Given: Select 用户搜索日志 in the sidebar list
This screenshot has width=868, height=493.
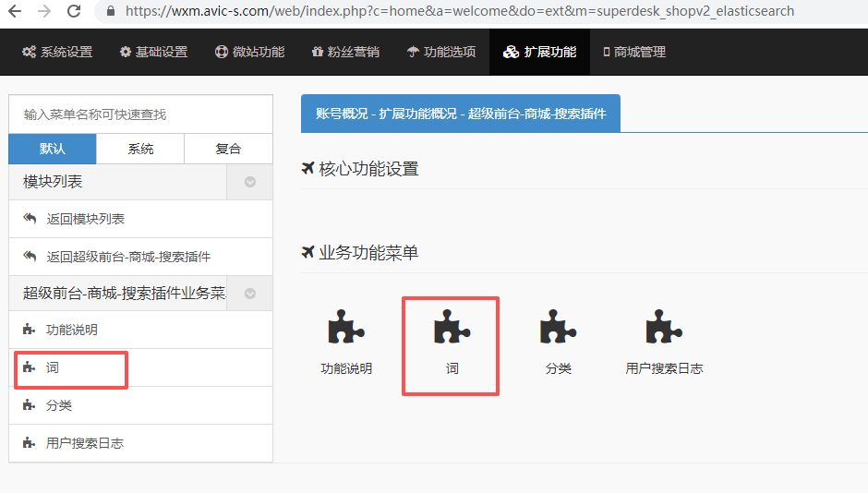Looking at the screenshot, I should pyautogui.click(x=84, y=443).
